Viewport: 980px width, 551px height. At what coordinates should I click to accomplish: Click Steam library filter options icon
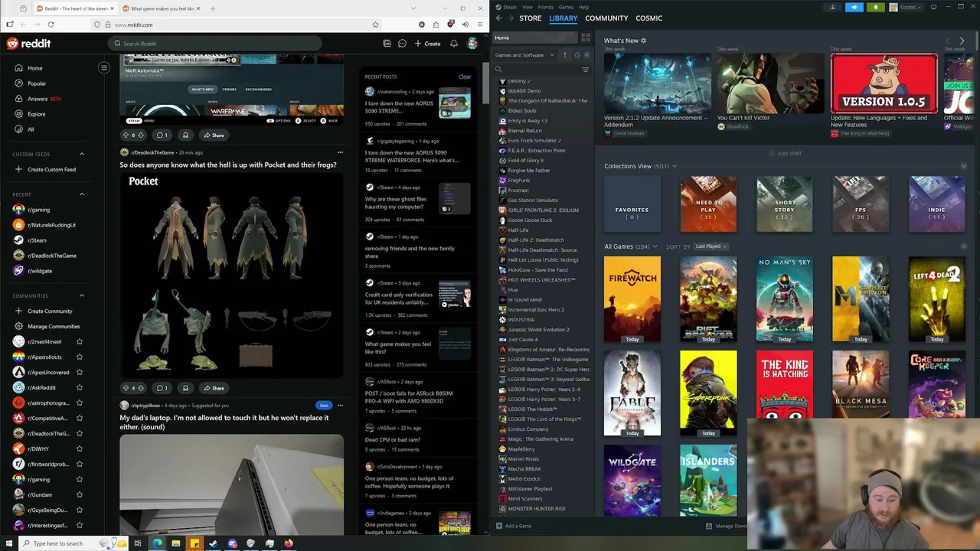586,70
